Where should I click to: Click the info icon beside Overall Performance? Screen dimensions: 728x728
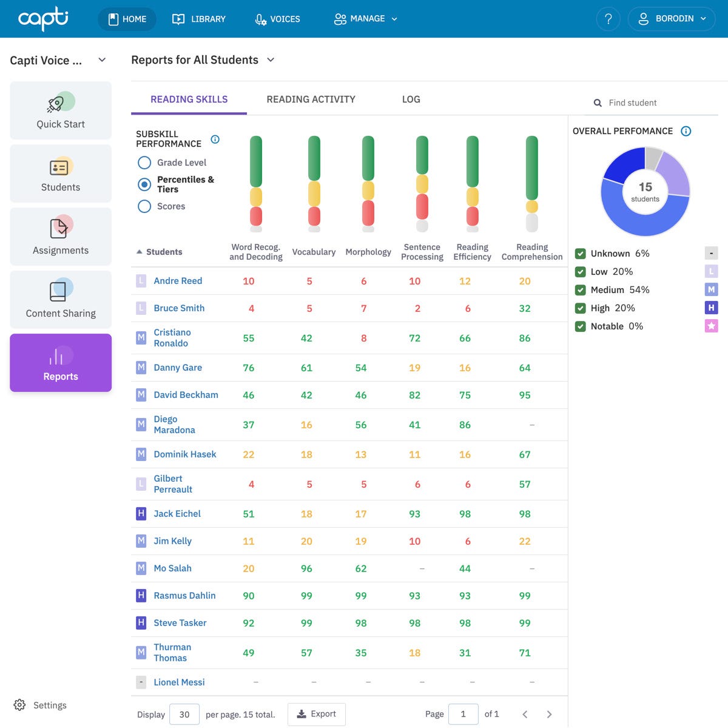pos(686,131)
